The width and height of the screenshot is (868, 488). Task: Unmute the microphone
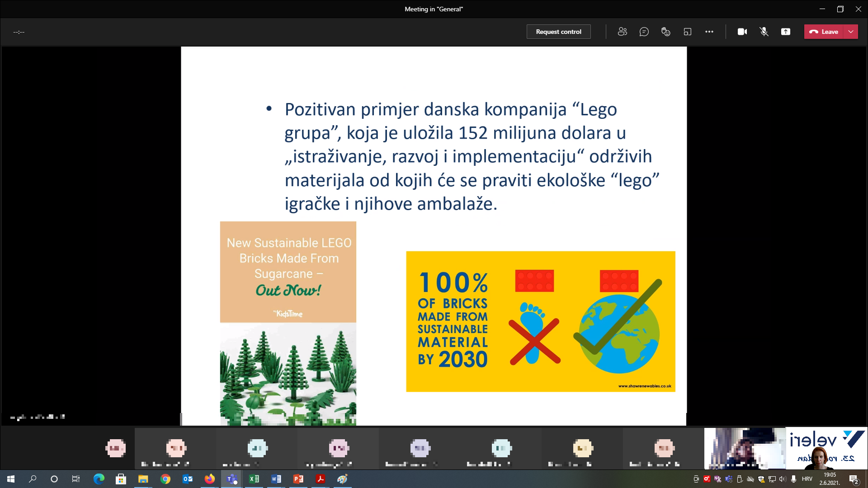tap(764, 32)
